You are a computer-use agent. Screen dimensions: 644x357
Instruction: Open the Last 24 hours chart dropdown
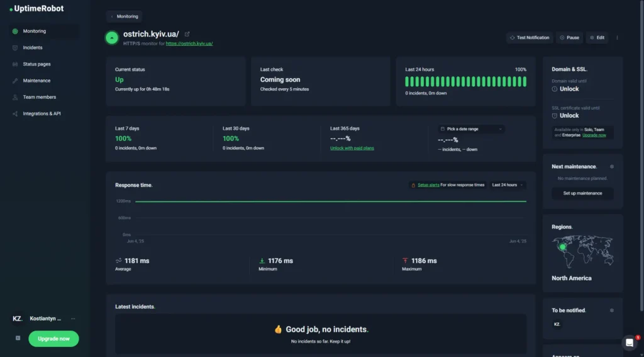508,185
